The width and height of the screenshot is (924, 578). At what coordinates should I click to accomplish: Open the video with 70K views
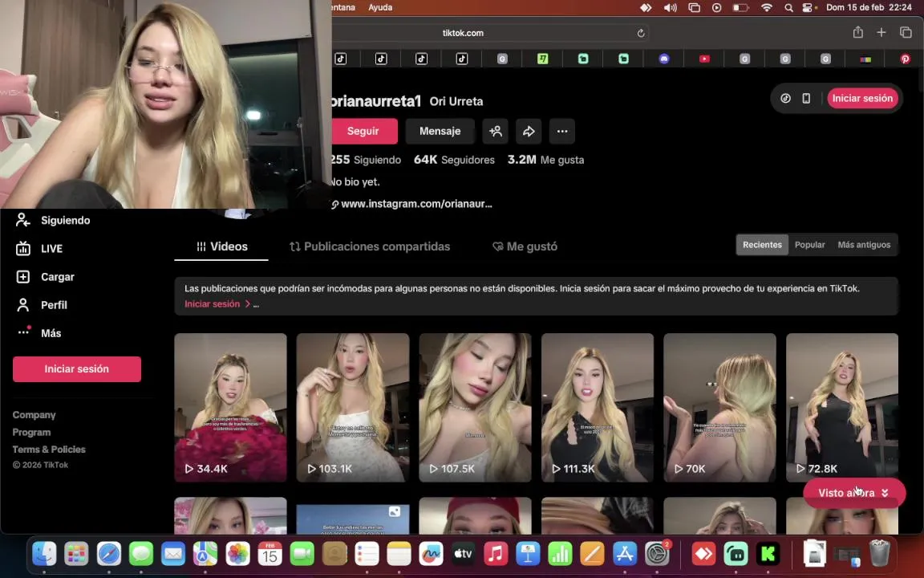(719, 408)
